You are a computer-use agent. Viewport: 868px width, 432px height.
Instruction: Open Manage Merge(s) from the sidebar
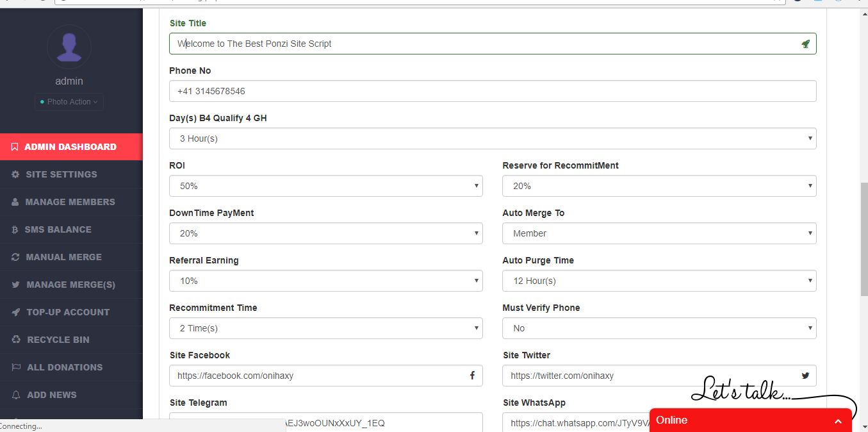coord(70,284)
